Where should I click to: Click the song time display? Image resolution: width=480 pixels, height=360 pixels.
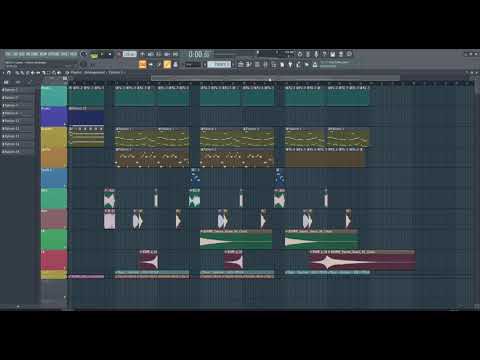(199, 54)
